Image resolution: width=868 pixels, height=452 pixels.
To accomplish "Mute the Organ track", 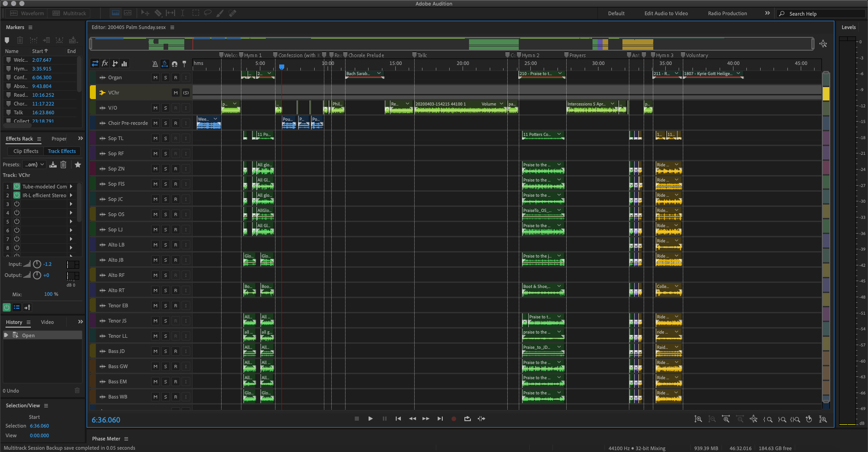I will [155, 78].
